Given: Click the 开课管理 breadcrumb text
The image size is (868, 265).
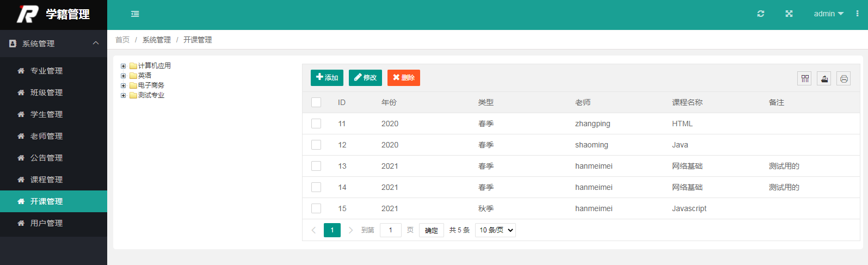Looking at the screenshot, I should (198, 40).
